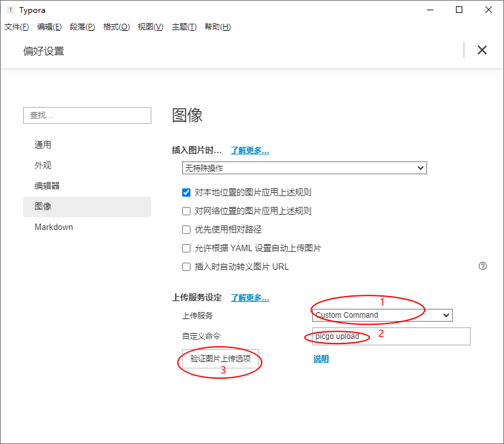
Task: Enable YAML auto upload images checkbox
Action: point(186,248)
